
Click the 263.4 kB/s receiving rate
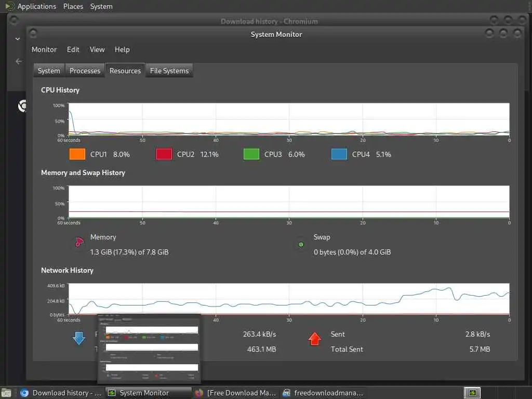(260, 334)
